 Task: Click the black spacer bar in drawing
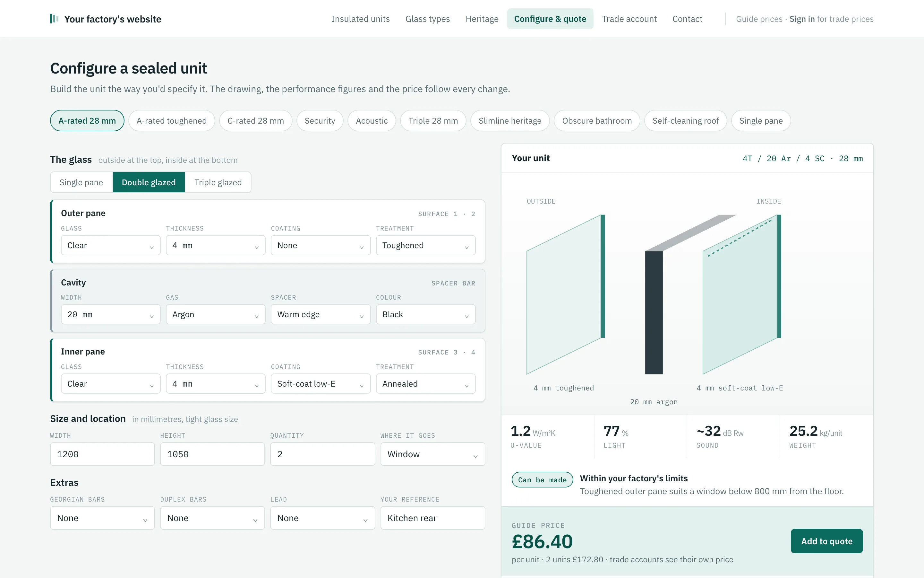click(654, 312)
